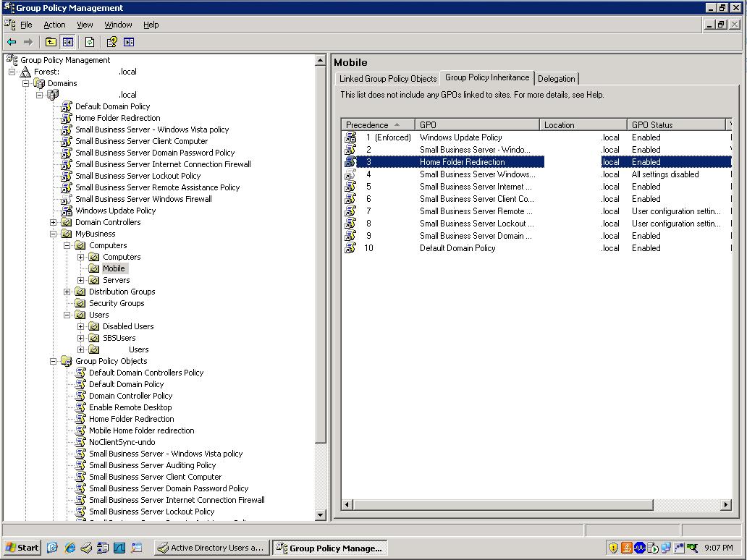Click the Small Business Server Windows Firewall link icon
The image size is (747, 560).
tap(67, 199)
